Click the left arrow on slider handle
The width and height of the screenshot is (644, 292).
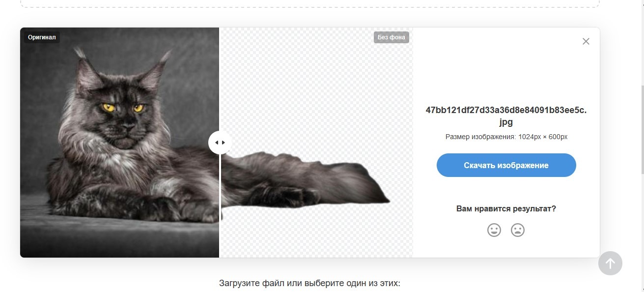[216, 143]
